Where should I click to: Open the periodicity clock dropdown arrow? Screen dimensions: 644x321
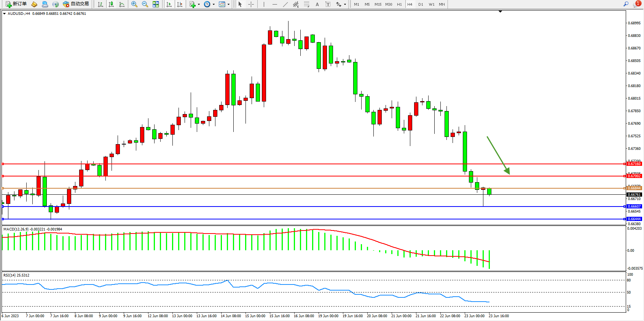tap(214, 5)
